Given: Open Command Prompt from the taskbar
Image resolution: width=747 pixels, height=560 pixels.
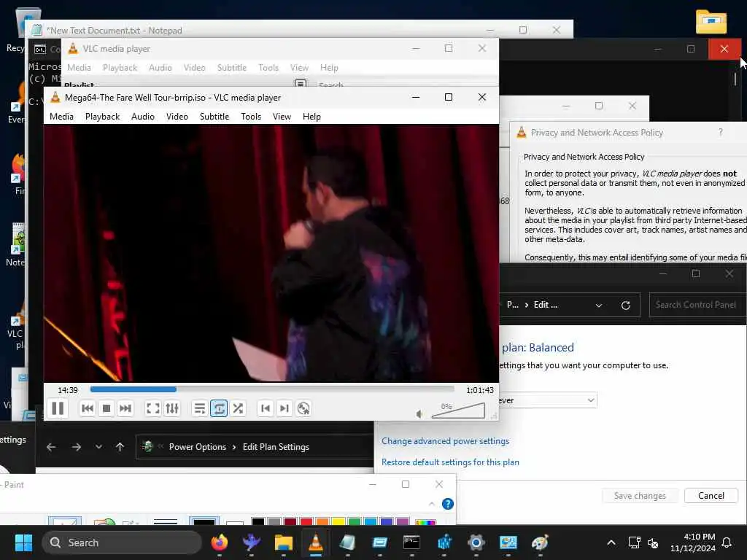Looking at the screenshot, I should point(411,542).
